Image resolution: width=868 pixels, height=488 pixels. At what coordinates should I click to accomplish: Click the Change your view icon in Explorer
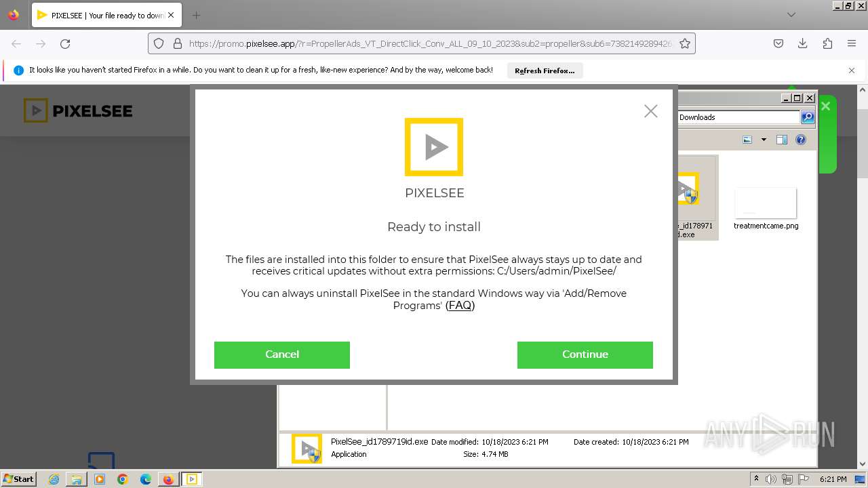[747, 140]
